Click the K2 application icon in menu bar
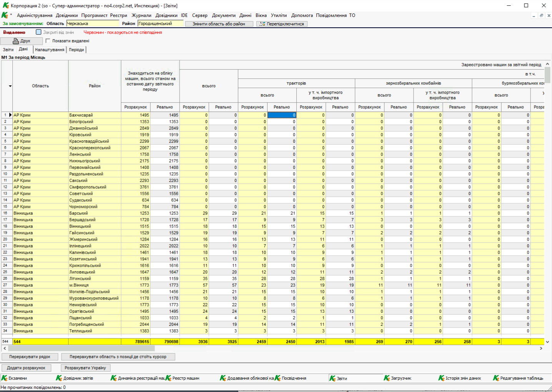 click(x=5, y=15)
